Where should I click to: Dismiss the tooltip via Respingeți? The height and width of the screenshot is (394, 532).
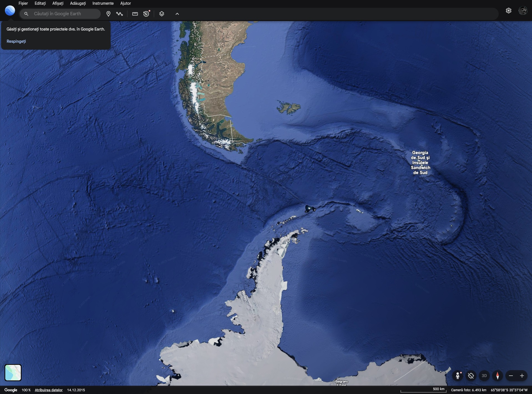pyautogui.click(x=16, y=41)
